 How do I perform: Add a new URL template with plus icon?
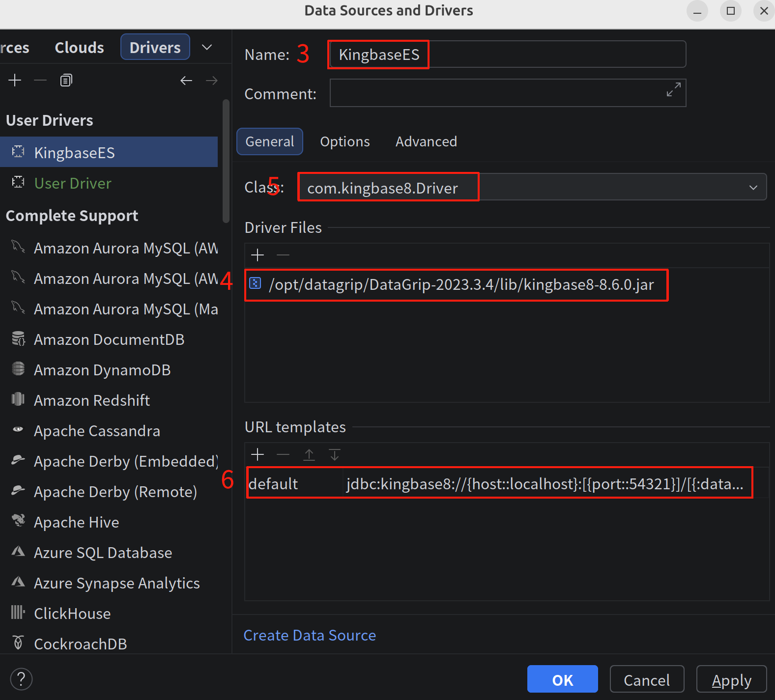258,454
